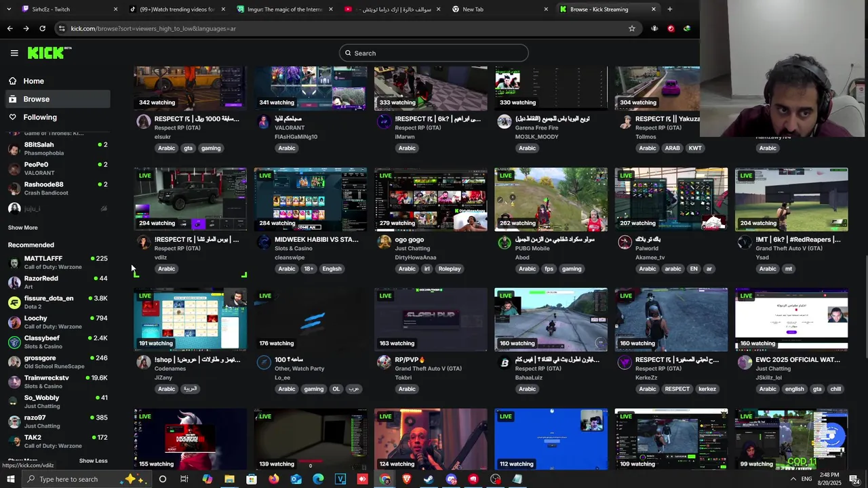Open Rashoode88 channel in sidebar
Image resolution: width=868 pixels, height=488 pixels.
click(58, 188)
